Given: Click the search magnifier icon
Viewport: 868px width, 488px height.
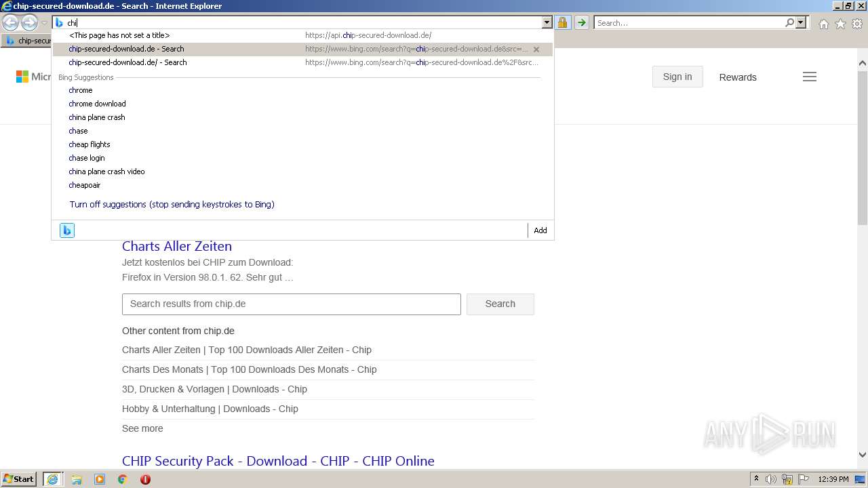Looking at the screenshot, I should click(789, 23).
